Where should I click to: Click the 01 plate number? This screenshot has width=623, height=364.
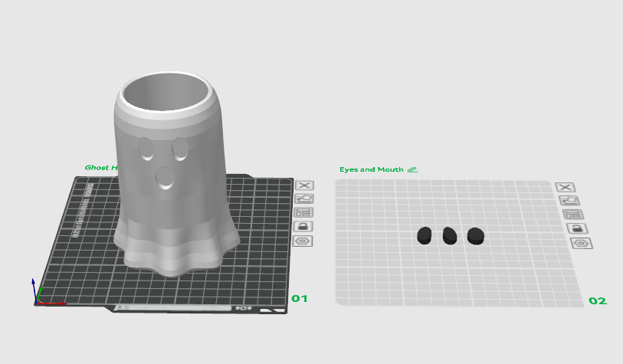[300, 298]
